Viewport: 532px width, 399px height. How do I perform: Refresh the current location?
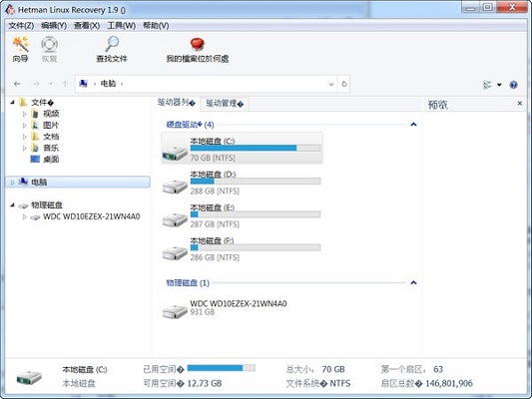(344, 84)
